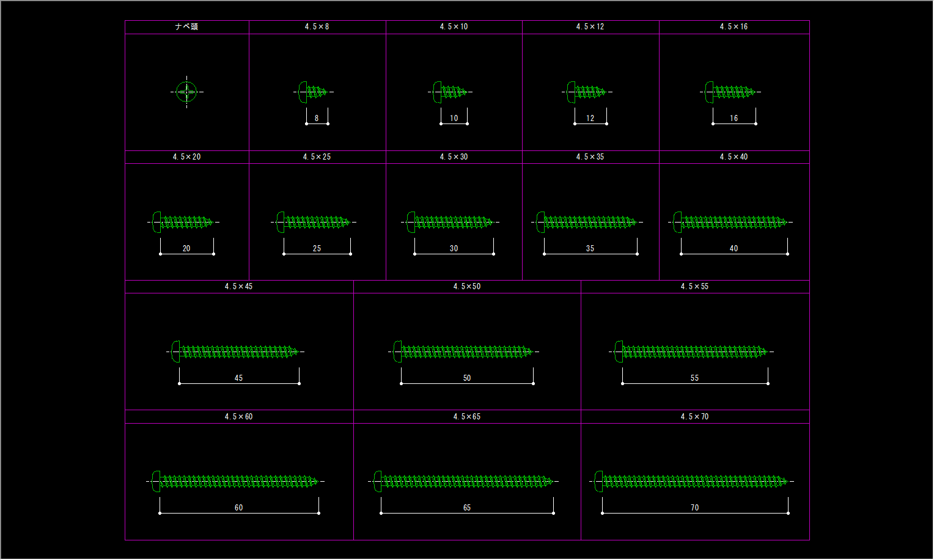Click the ナベ頭 header label

click(x=186, y=27)
